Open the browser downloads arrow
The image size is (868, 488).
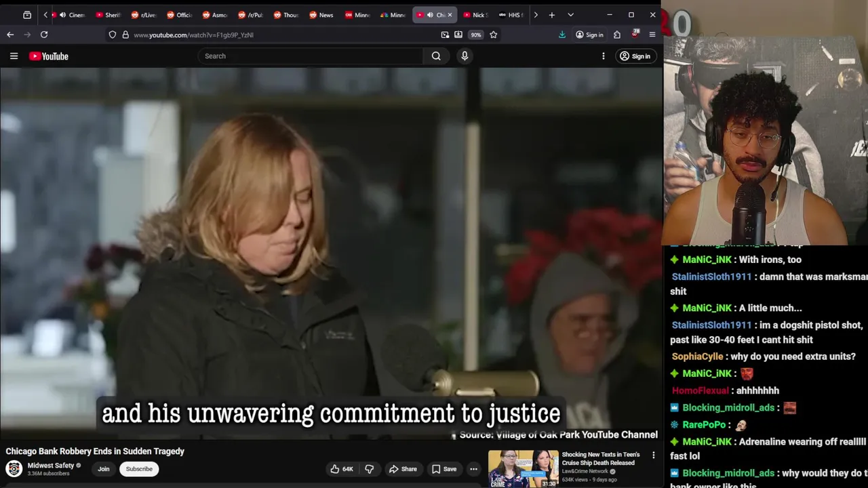point(562,35)
